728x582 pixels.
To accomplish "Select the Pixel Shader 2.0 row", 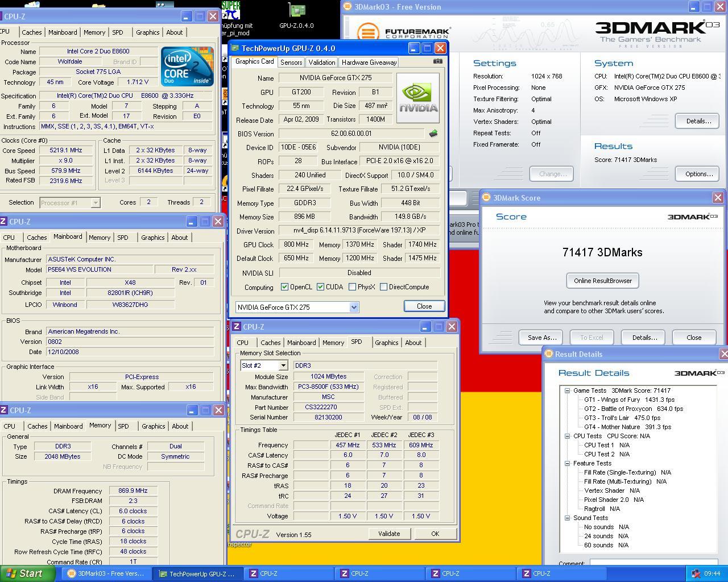I will 614,500.
